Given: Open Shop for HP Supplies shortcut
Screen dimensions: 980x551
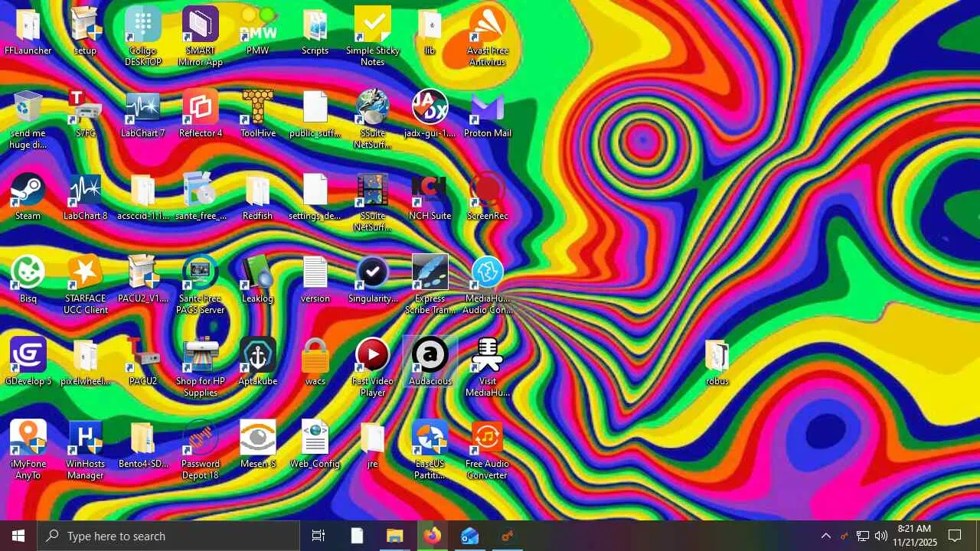Looking at the screenshot, I should [201, 368].
